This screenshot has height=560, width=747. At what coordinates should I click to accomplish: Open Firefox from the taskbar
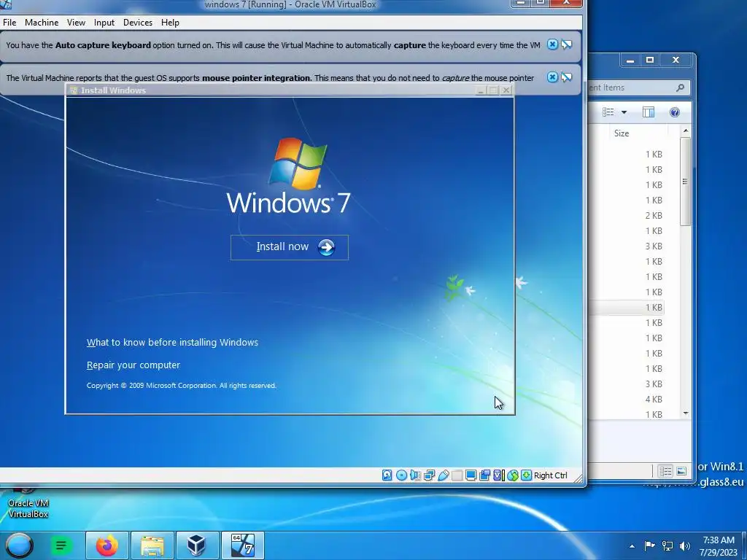point(107,545)
